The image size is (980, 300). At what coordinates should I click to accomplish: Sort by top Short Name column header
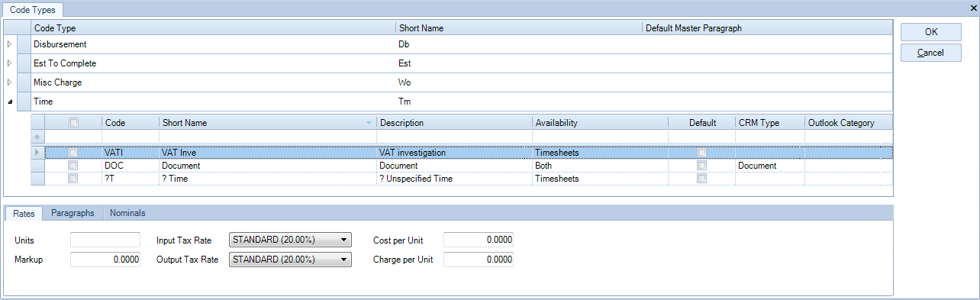[x=519, y=28]
